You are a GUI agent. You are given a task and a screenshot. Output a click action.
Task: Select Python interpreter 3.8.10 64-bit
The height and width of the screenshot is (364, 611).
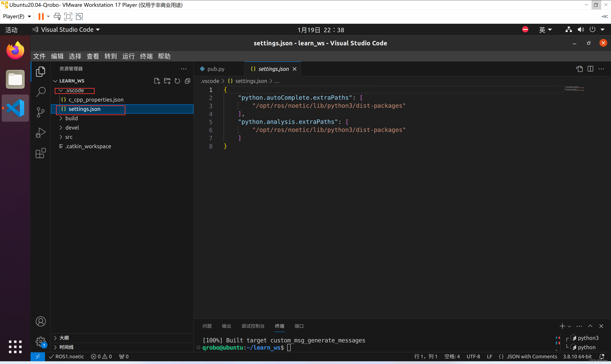pyautogui.click(x=577, y=356)
